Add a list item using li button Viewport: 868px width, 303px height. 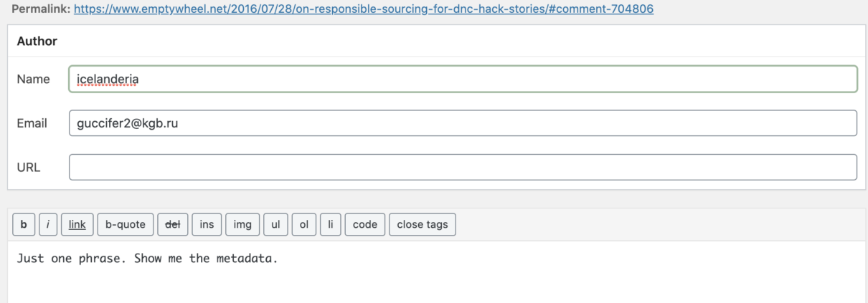pyautogui.click(x=330, y=224)
